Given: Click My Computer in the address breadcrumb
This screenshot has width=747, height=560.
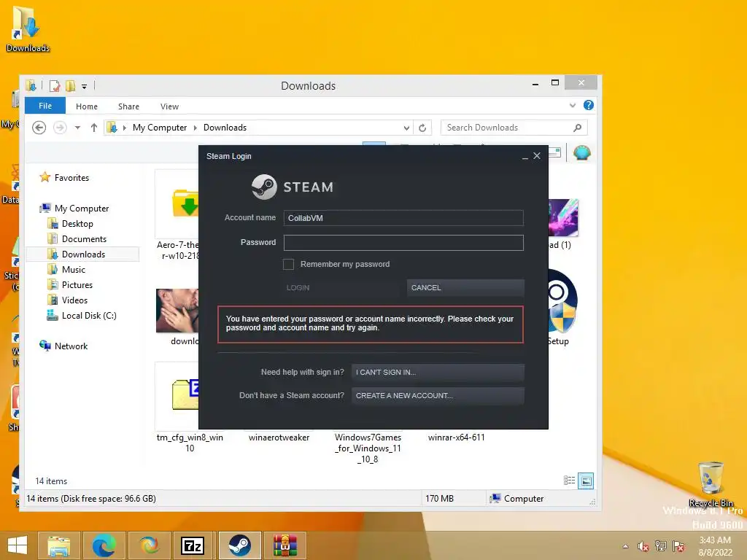Looking at the screenshot, I should point(160,128).
